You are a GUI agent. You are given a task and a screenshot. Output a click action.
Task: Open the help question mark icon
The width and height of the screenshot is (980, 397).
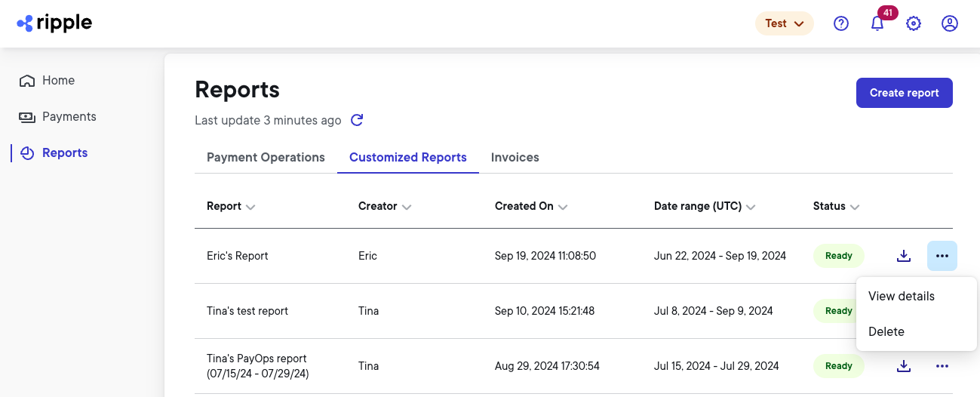click(x=841, y=23)
